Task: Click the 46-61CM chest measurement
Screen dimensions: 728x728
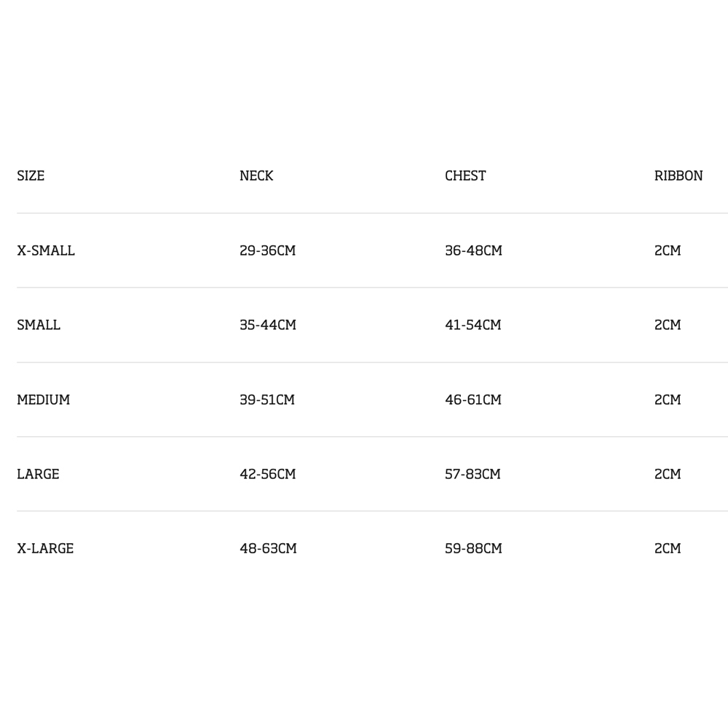Action: pyautogui.click(x=473, y=399)
